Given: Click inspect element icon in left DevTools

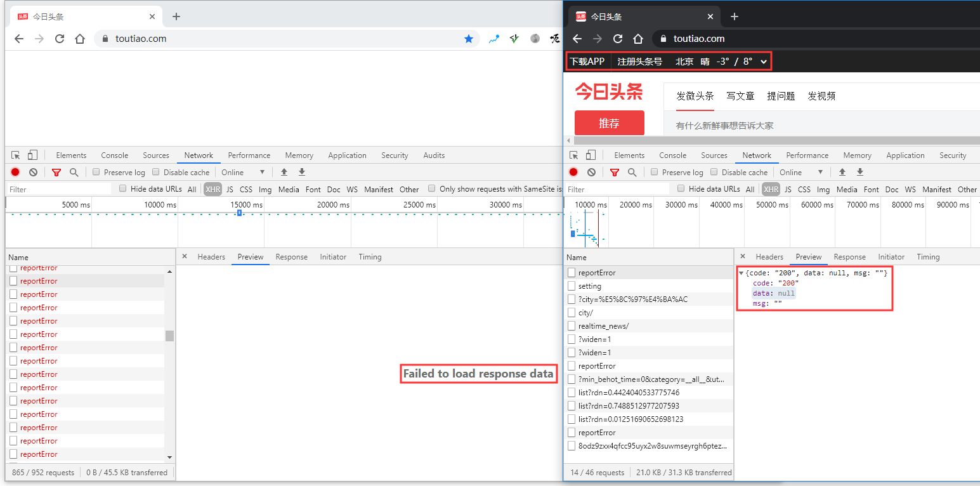Looking at the screenshot, I should pos(16,155).
